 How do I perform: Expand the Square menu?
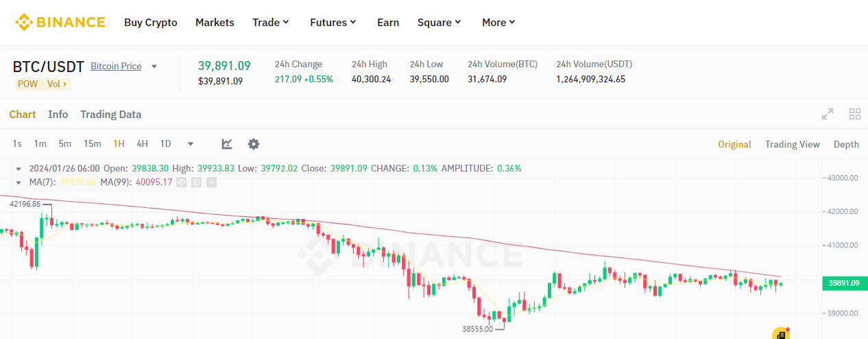coord(439,22)
